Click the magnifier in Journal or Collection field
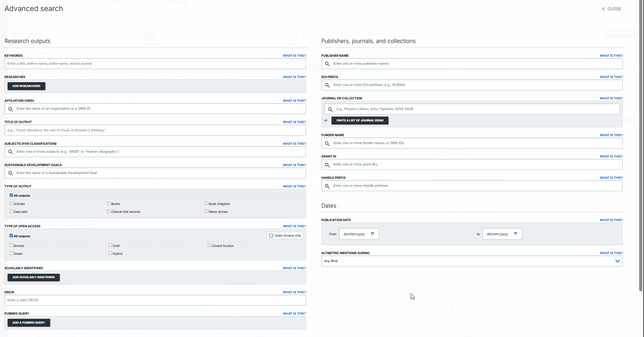The image size is (644, 337). (x=330, y=109)
